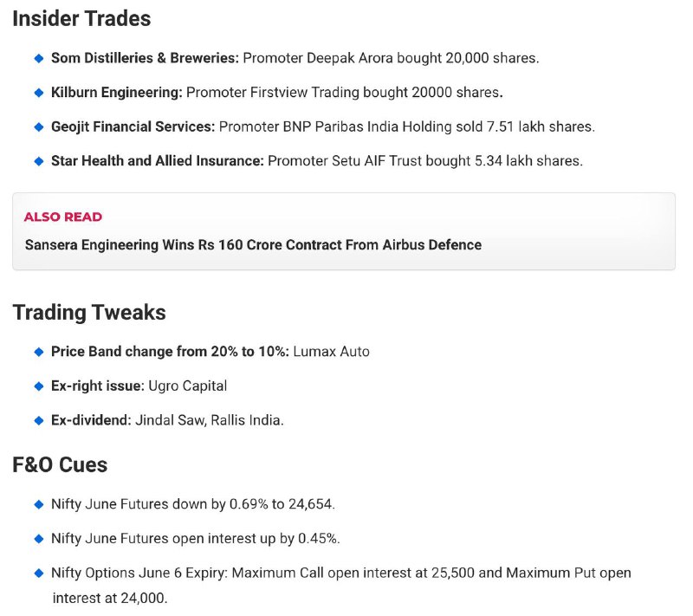Click the diamond bullet beside Som Distilleries
The width and height of the screenshot is (693, 616).
(39, 58)
